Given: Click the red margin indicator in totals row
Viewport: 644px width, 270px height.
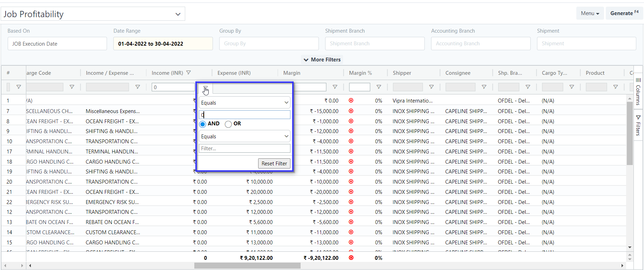Looking at the screenshot, I should [x=351, y=258].
